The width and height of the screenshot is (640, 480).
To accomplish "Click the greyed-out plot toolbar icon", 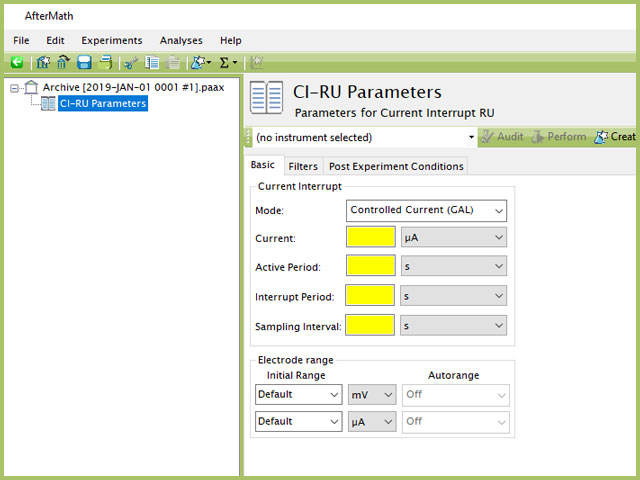I will tap(257, 62).
